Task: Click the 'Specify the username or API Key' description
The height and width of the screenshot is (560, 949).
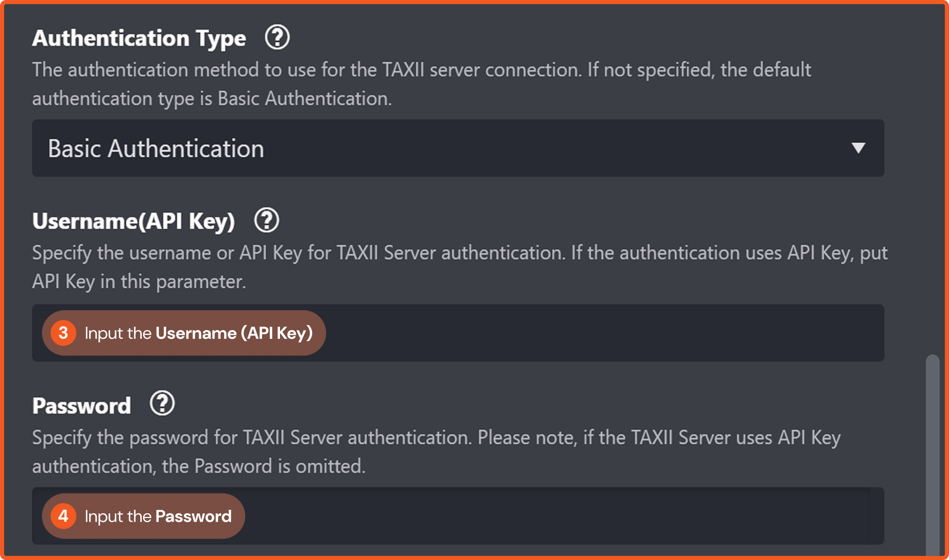Action: 459,253
